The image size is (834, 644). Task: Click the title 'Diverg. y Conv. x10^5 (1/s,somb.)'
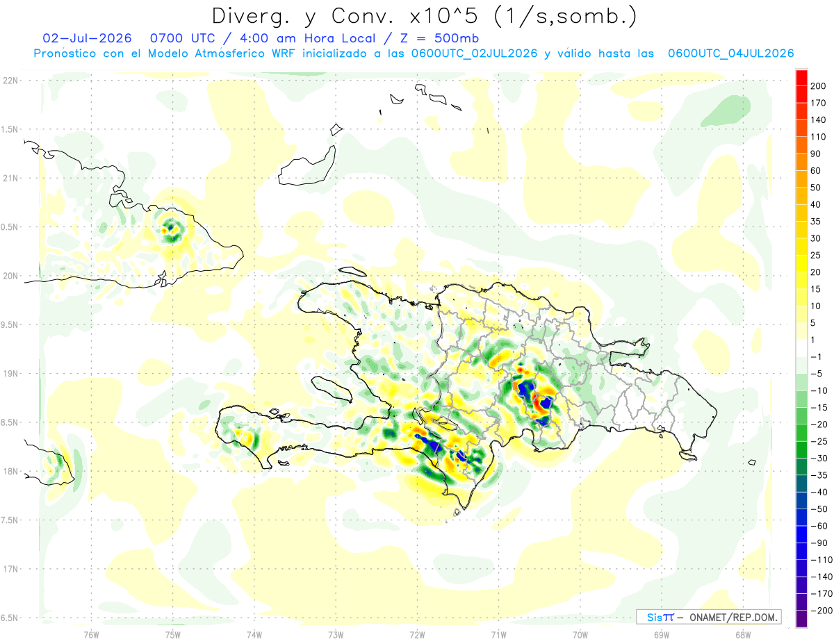point(424,16)
